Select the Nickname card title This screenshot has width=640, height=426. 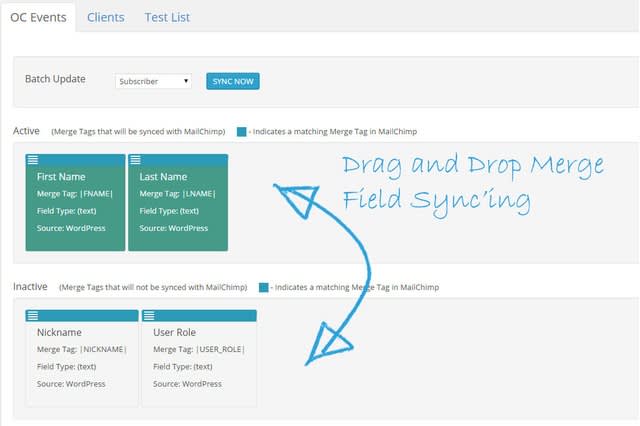[59, 332]
